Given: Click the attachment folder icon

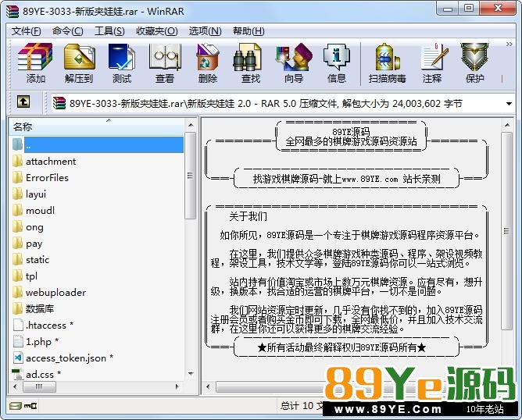Looking at the screenshot, I should pyautogui.click(x=17, y=162).
